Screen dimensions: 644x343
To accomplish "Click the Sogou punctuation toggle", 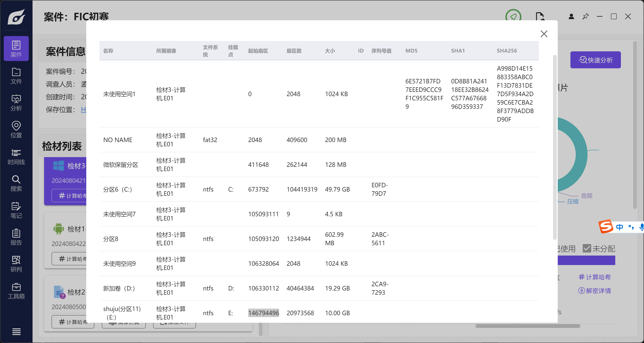I will point(631,227).
